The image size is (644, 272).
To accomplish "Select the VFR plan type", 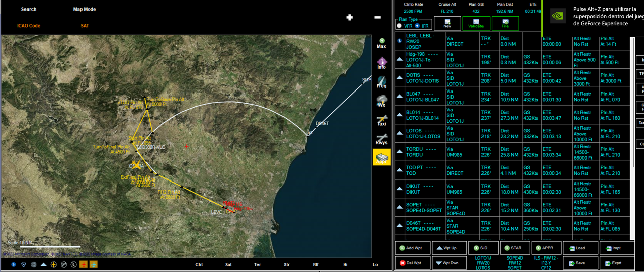I will 400,26.
